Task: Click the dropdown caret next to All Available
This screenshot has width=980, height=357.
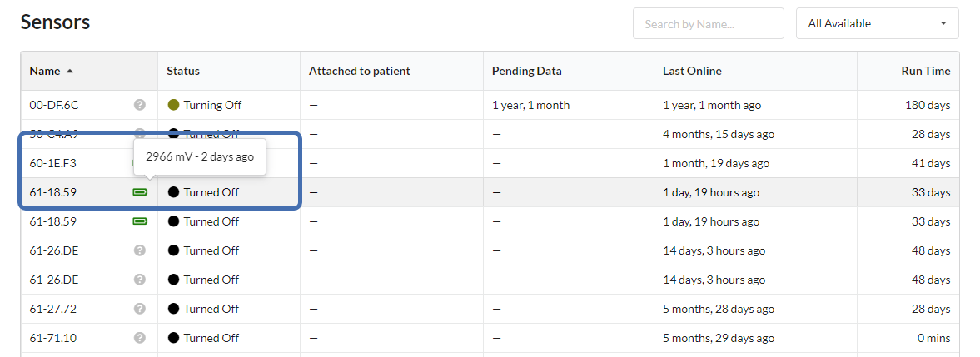Action: pyautogui.click(x=943, y=23)
